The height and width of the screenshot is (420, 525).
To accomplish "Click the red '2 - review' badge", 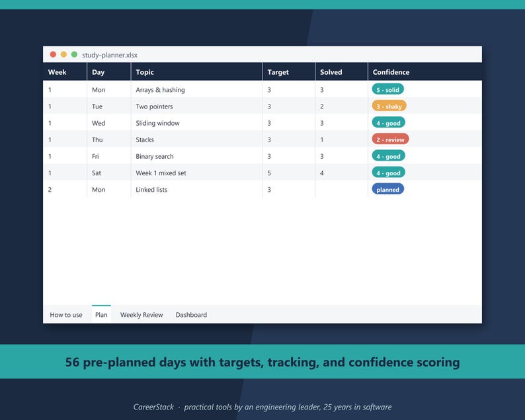I will pyautogui.click(x=390, y=140).
